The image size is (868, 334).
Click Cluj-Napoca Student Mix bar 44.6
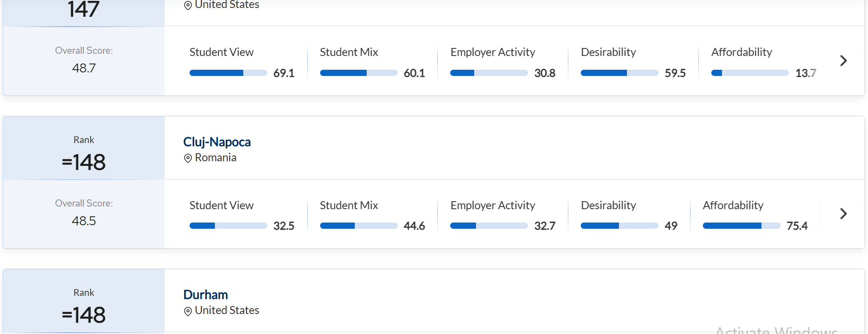click(x=358, y=226)
